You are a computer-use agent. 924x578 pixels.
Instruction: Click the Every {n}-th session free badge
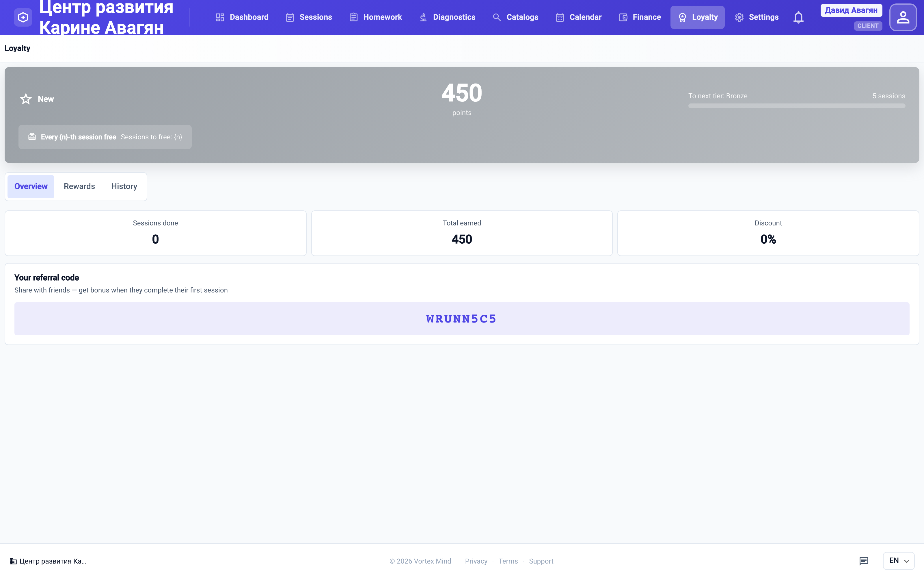pos(105,137)
